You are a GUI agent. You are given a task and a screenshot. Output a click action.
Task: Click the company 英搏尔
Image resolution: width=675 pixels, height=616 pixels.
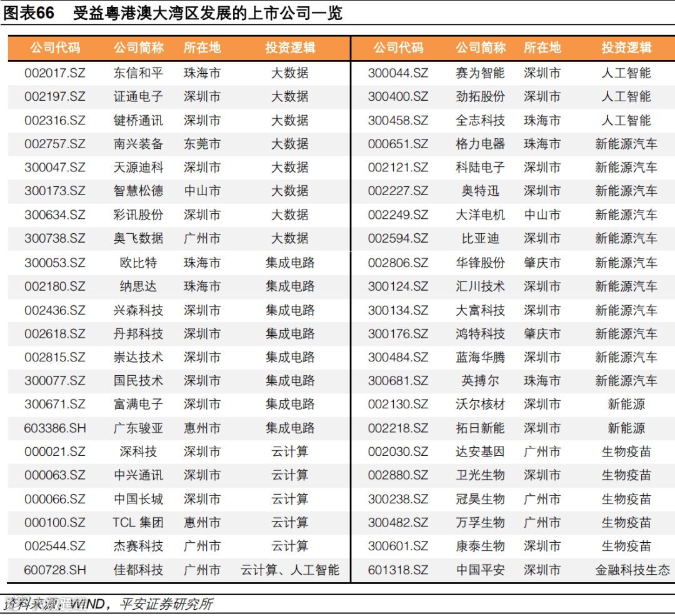[480, 380]
